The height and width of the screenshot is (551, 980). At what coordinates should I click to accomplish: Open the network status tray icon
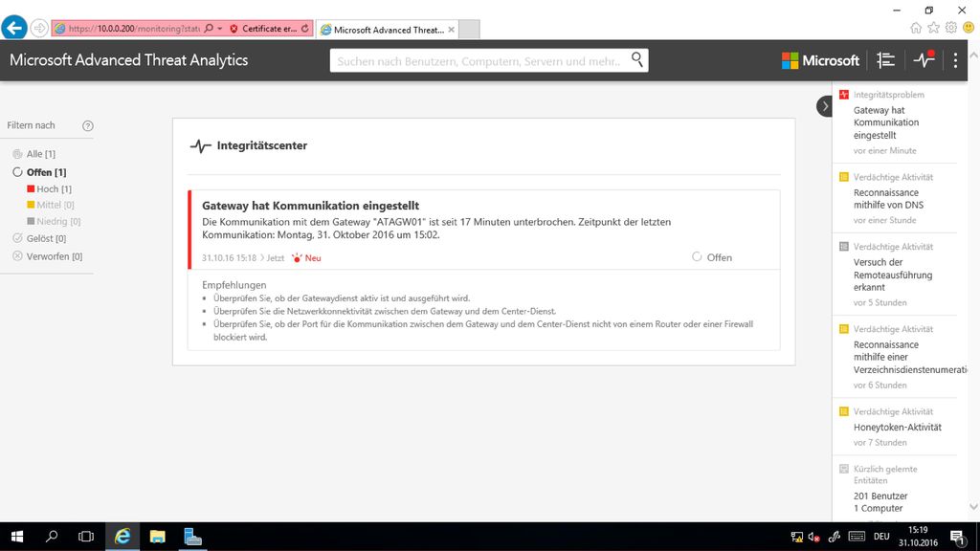point(797,537)
